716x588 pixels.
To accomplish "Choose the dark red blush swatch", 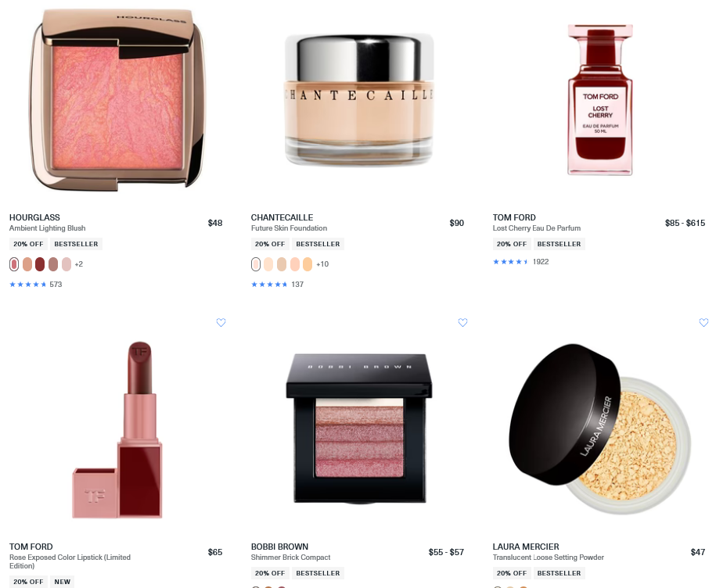I will [x=40, y=264].
